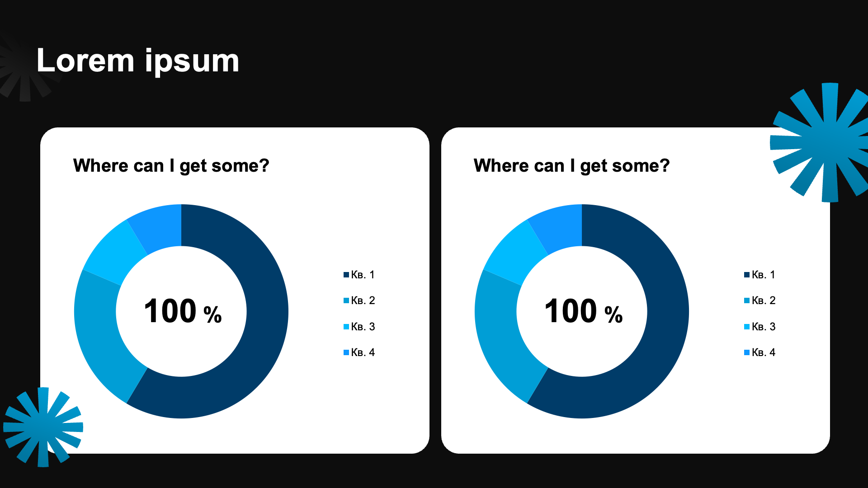Select the left chart's "Where can I get some?" heading
Screen dimensions: 868x488
(171, 166)
